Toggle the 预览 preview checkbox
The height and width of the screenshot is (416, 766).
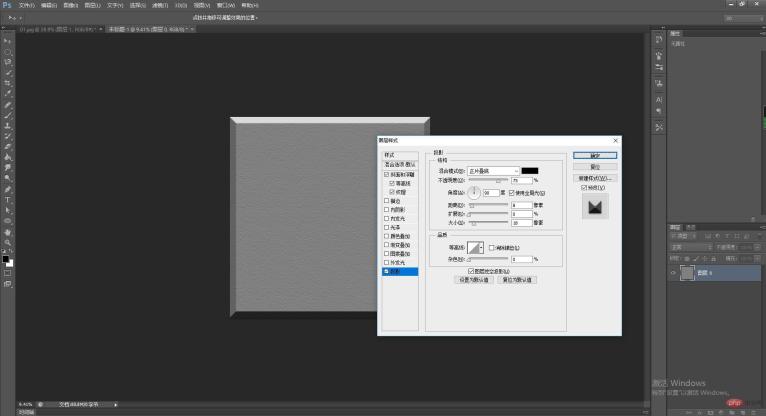coord(583,187)
